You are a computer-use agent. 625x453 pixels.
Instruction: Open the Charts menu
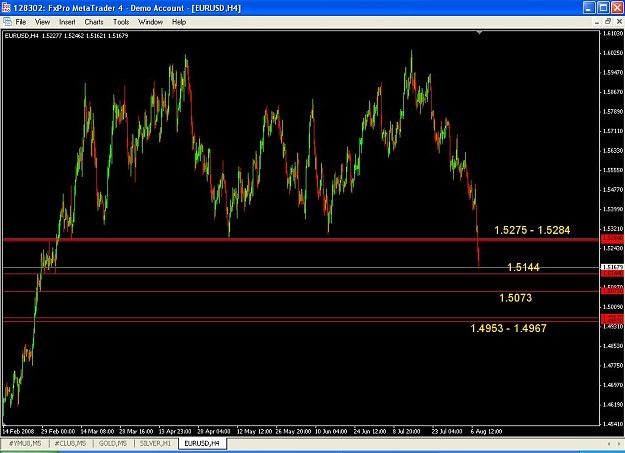(94, 22)
